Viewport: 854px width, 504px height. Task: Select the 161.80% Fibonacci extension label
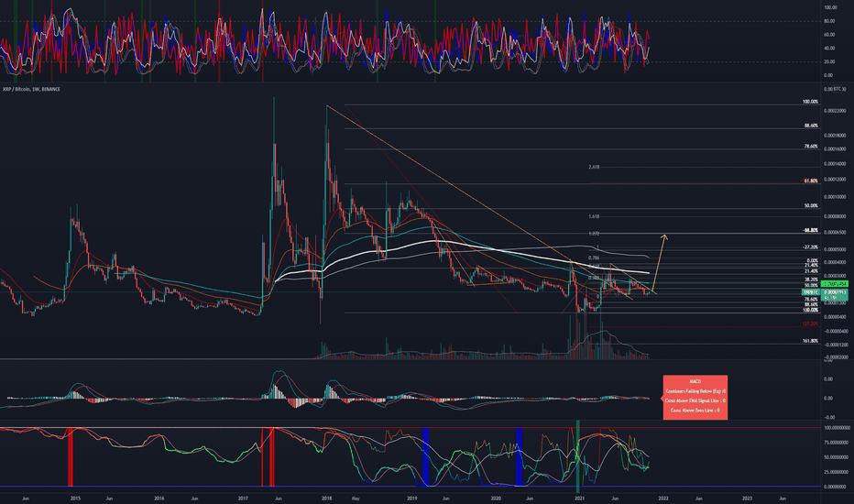(810, 341)
